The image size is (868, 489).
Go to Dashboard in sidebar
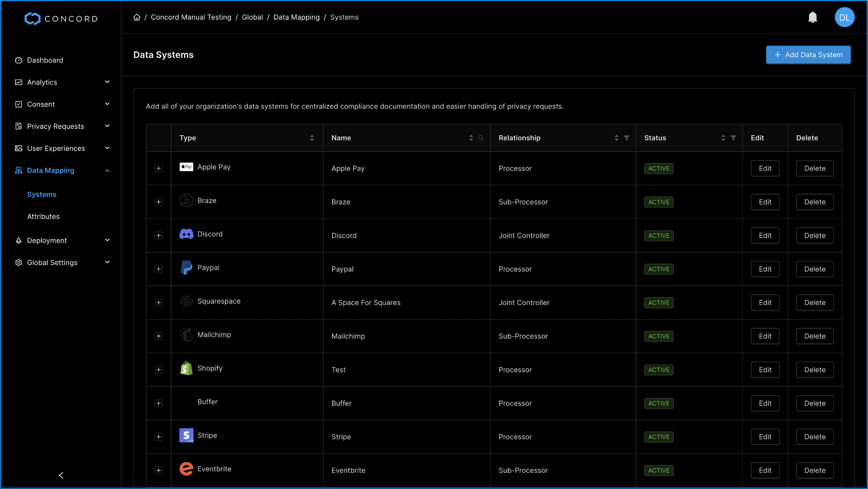45,60
